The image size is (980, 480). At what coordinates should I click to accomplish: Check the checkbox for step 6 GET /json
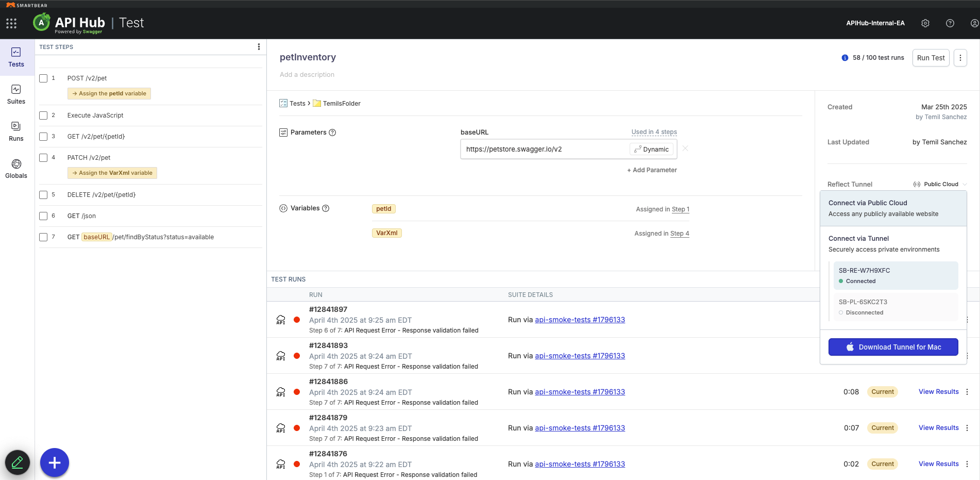[43, 216]
